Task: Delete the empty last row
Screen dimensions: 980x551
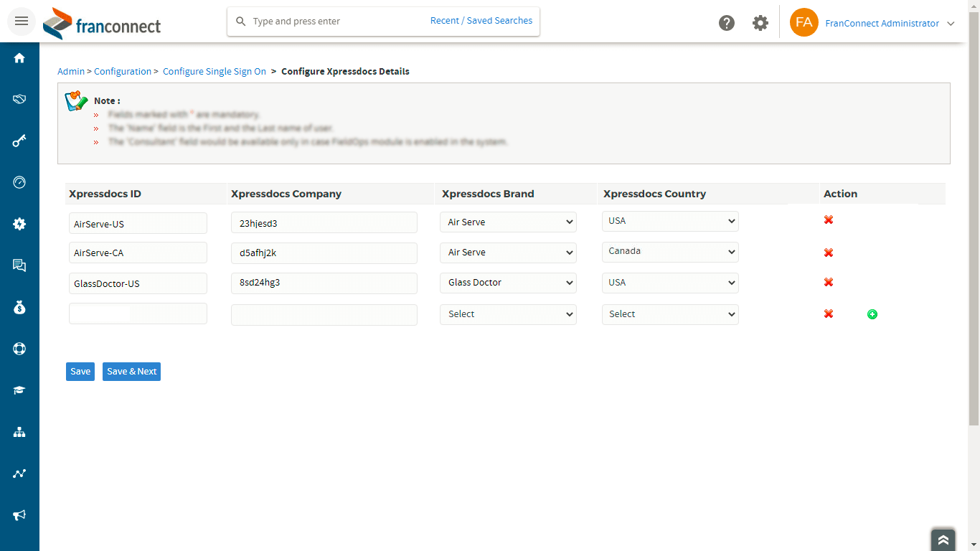Action: [829, 314]
